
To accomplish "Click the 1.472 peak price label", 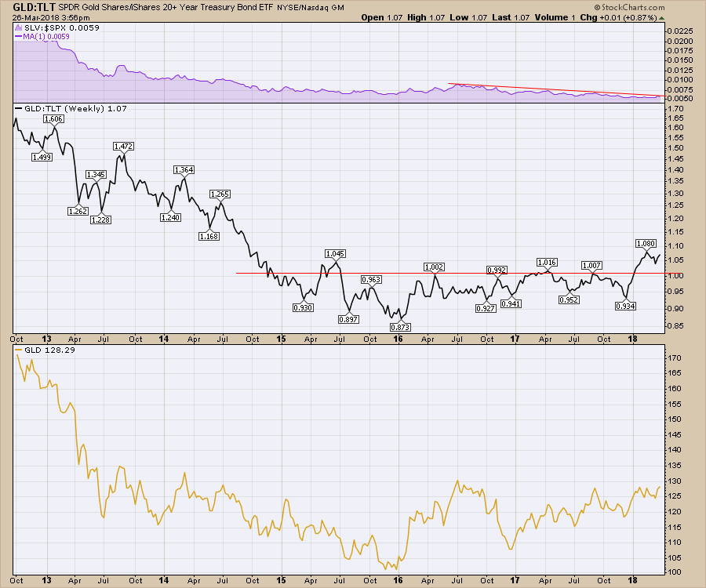I will click(x=123, y=146).
